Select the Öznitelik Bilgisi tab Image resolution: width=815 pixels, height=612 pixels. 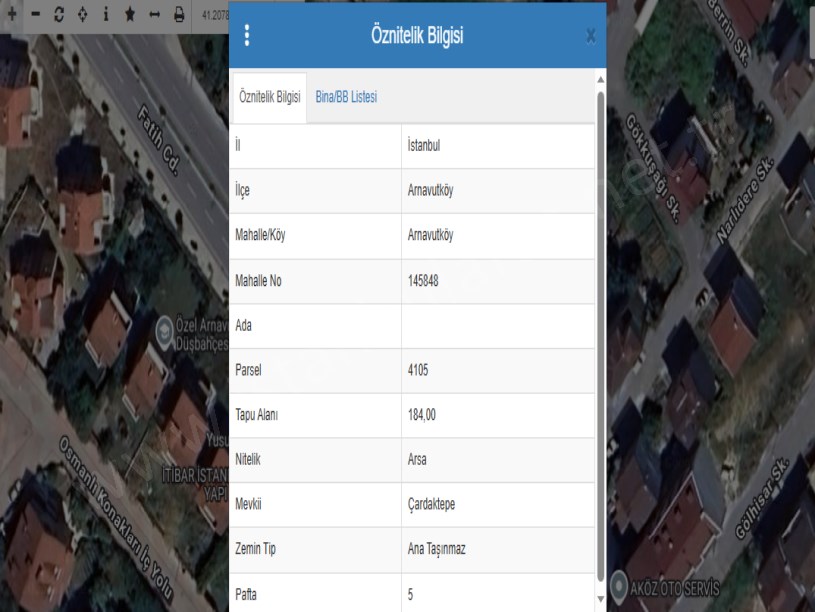tap(270, 97)
